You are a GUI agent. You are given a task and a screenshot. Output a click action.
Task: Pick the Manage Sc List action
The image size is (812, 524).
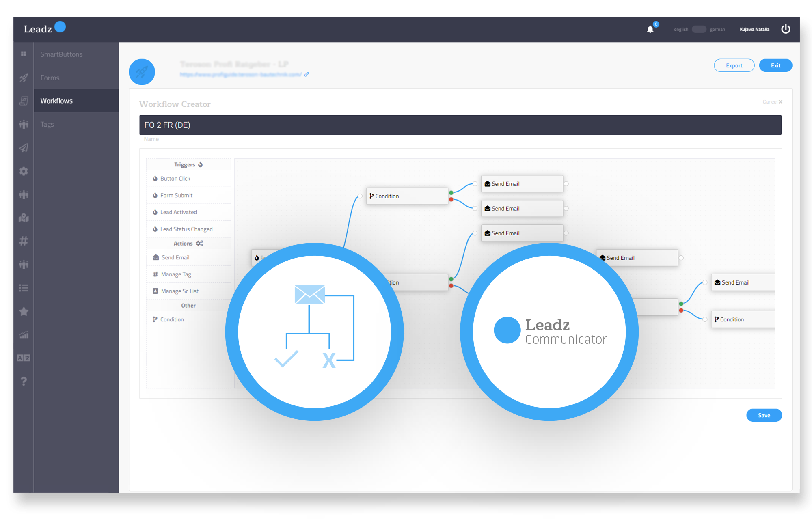[x=188, y=291]
